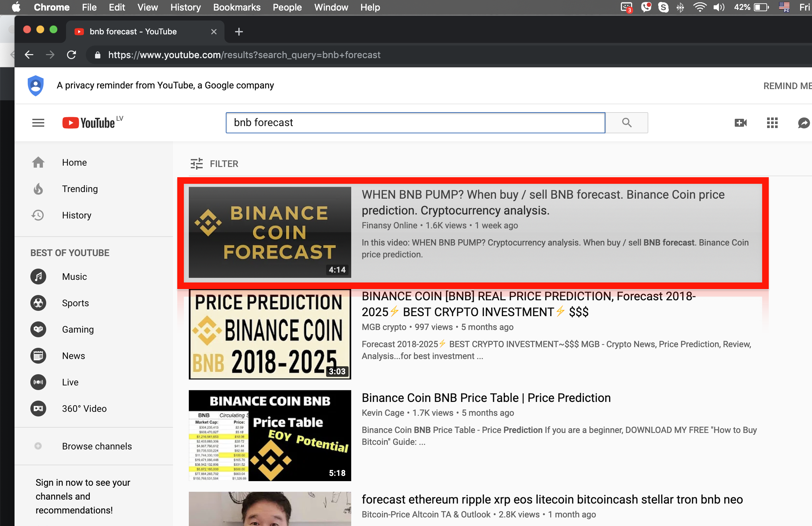The width and height of the screenshot is (812, 526).
Task: Click the Price Prediction 2018-2025 thumbnail
Action: 270,334
